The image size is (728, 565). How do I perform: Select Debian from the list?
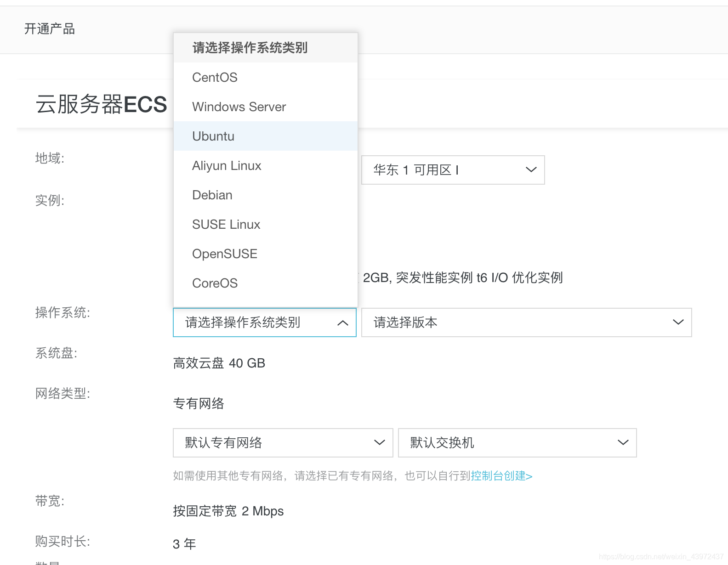pos(265,195)
